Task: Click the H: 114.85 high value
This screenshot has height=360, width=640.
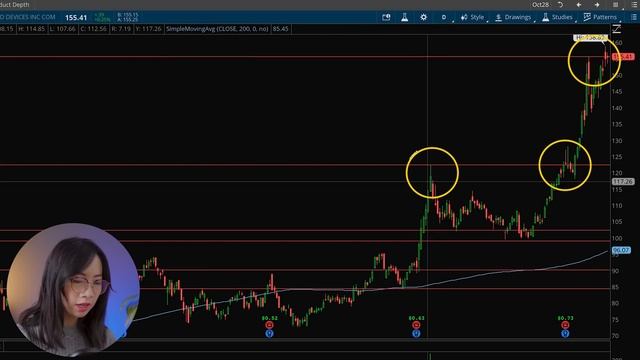Action: click(31, 29)
